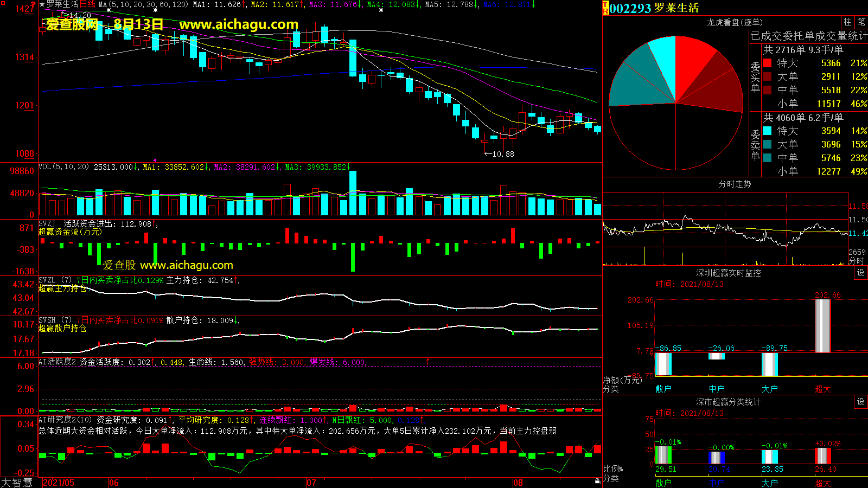Image resolution: width=868 pixels, height=488 pixels.
Task: Click the yellow TR badge beside 002293
Action: point(605,8)
